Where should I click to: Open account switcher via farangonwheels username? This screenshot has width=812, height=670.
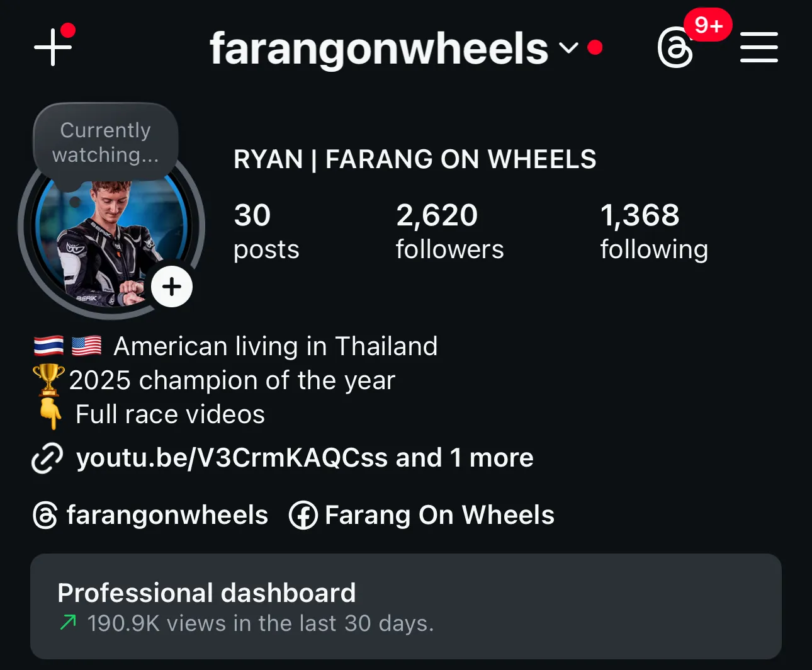click(x=379, y=48)
